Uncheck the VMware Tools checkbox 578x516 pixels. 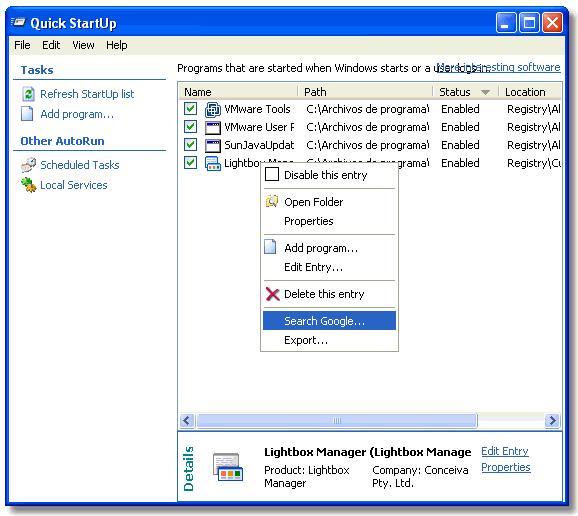190,109
